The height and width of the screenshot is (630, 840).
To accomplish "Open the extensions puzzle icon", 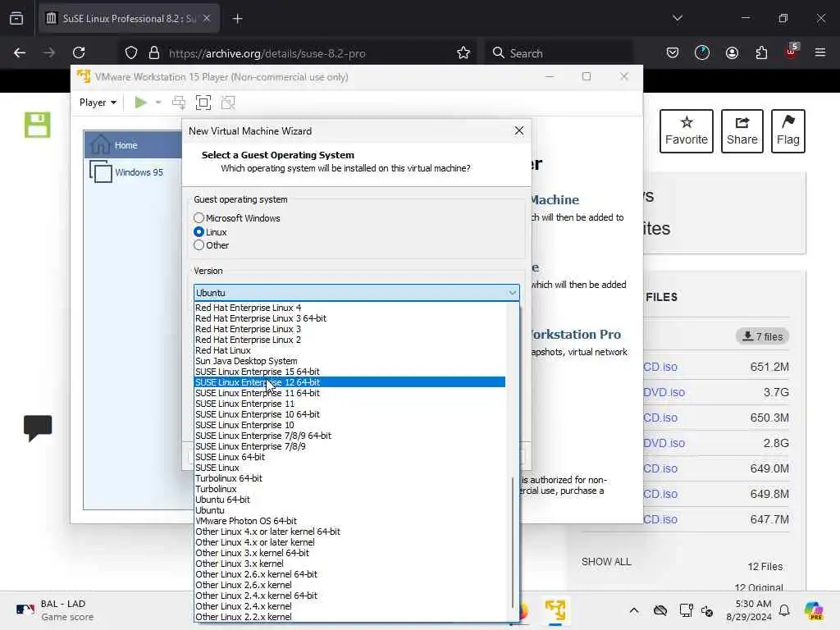I will [x=761, y=52].
